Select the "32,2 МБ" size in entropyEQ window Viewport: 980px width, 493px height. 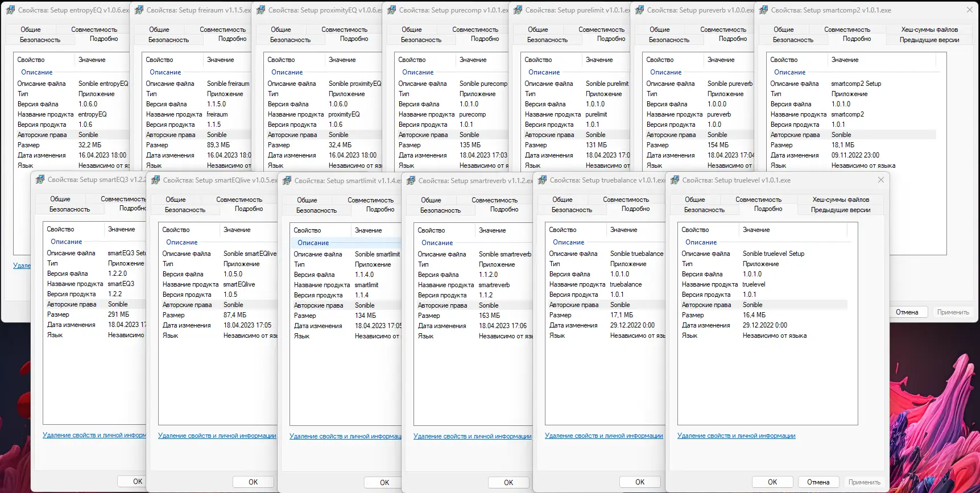tap(90, 145)
